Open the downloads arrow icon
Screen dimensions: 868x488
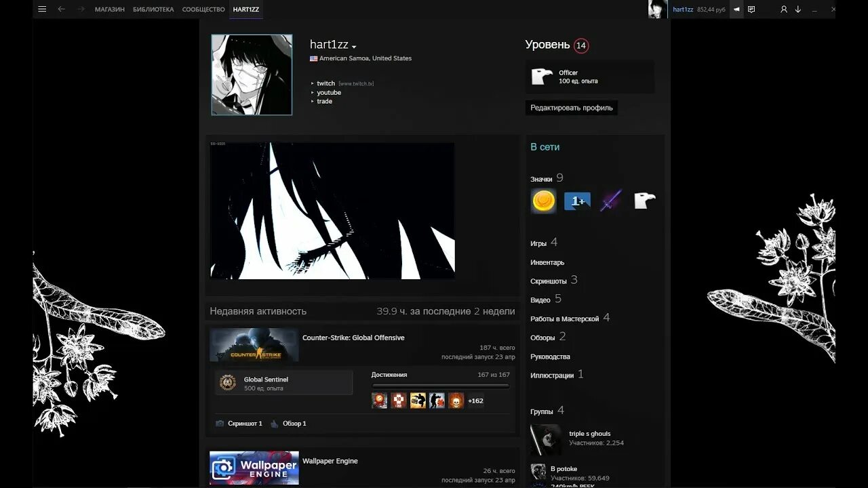[798, 9]
